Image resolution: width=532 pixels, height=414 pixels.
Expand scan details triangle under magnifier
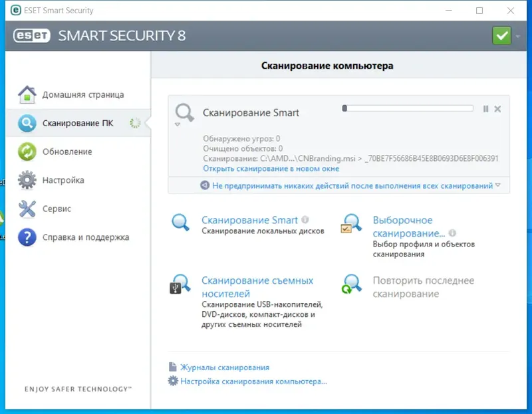[178, 125]
